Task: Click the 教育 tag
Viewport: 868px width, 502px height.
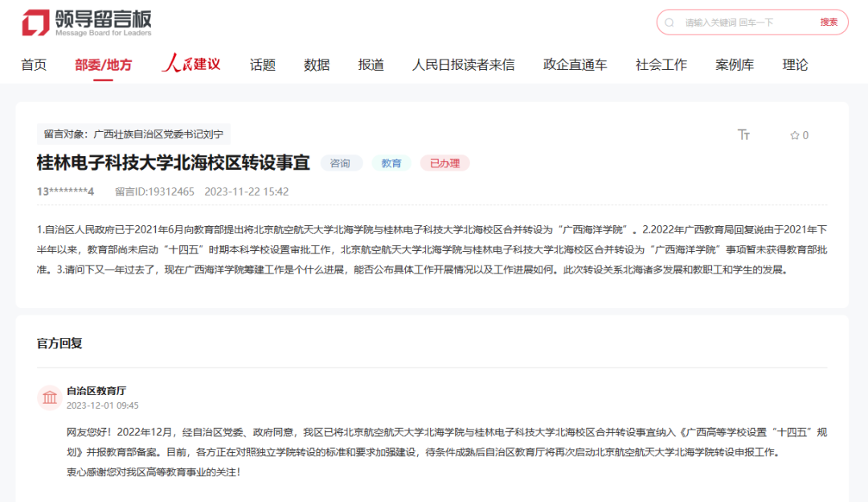Action: coord(391,163)
